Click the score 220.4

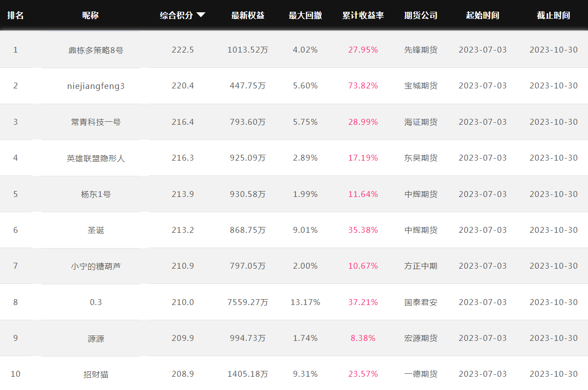pos(182,86)
